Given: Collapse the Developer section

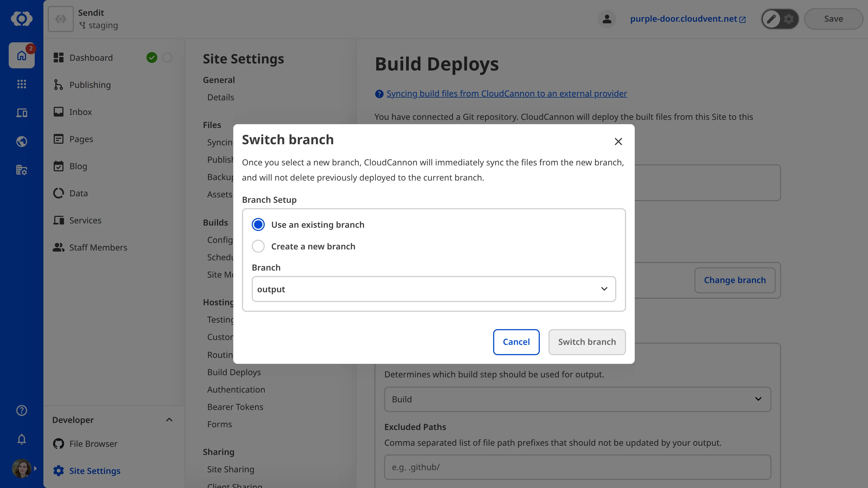Looking at the screenshot, I should pyautogui.click(x=169, y=420).
